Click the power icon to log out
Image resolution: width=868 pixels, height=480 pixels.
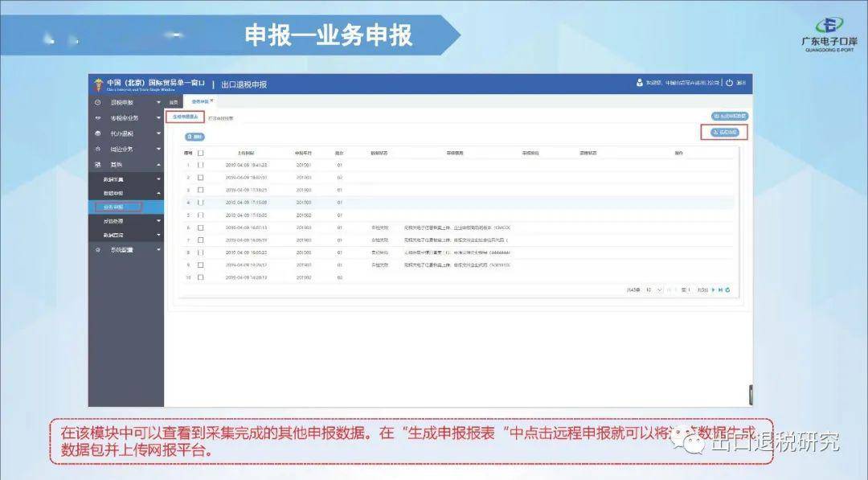point(730,83)
